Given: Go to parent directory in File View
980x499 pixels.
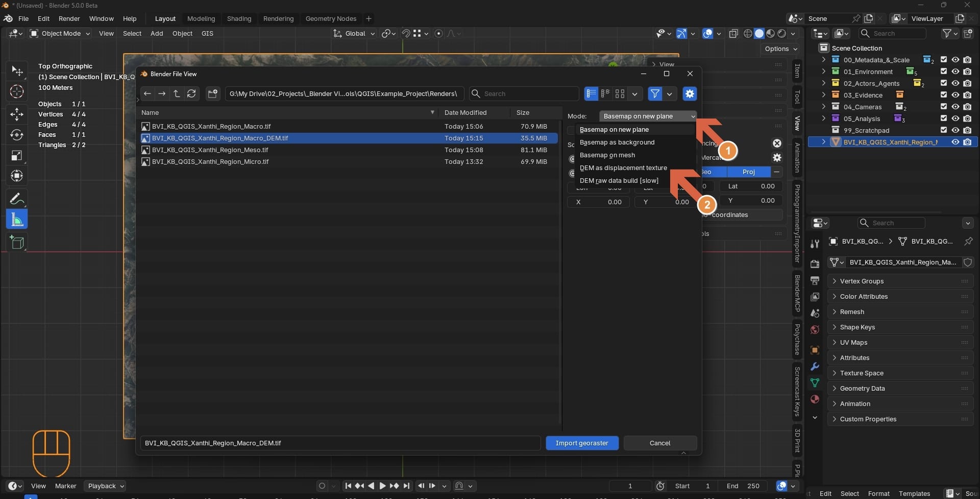Looking at the screenshot, I should (x=177, y=93).
